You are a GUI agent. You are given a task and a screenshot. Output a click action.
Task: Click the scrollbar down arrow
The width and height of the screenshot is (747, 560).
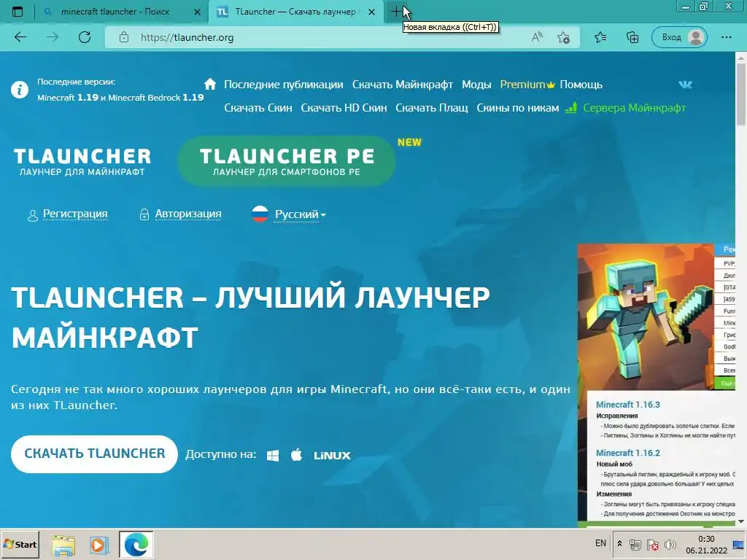[x=741, y=522]
